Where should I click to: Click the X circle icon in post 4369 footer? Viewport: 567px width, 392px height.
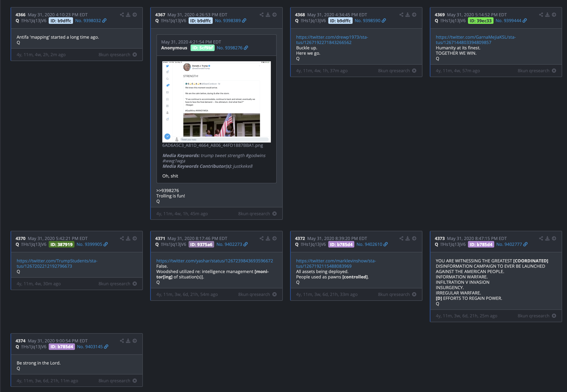554,71
